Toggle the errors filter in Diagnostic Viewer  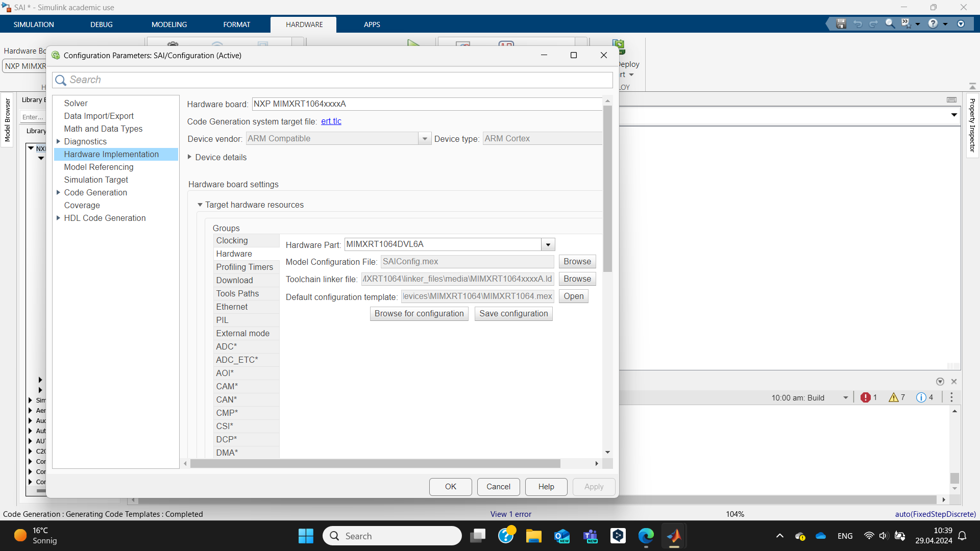(x=868, y=397)
